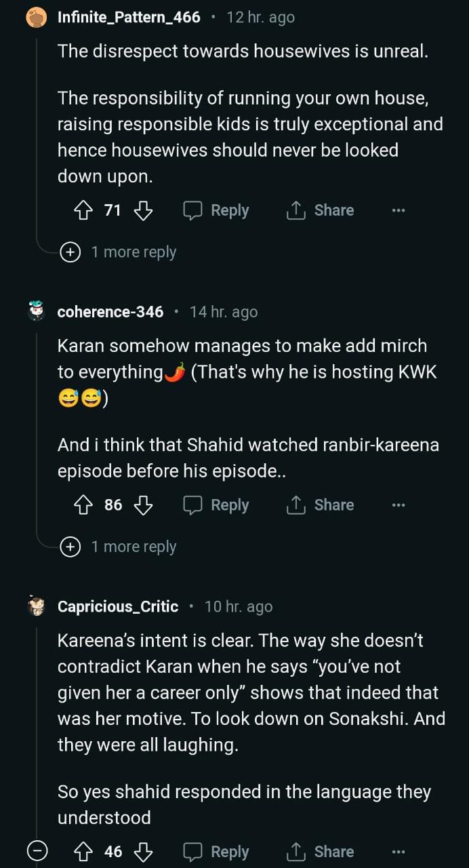Downvote coherence-346's comment
469x868 pixels.
[x=143, y=505]
